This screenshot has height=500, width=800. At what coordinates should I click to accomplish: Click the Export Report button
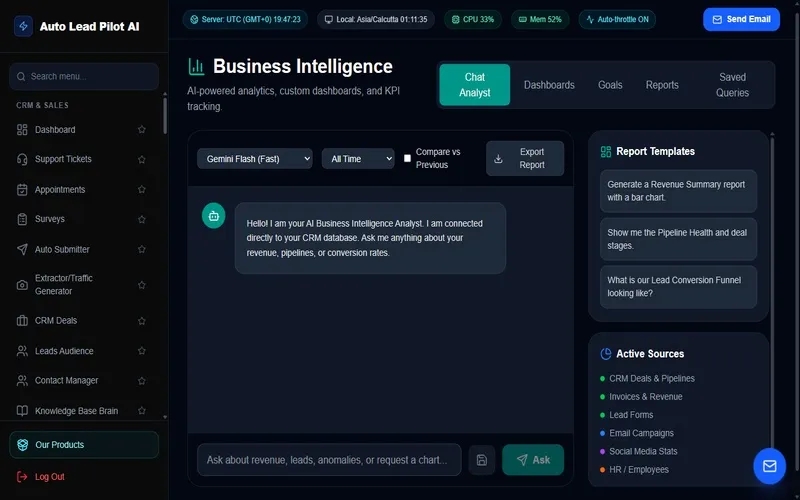(x=525, y=158)
